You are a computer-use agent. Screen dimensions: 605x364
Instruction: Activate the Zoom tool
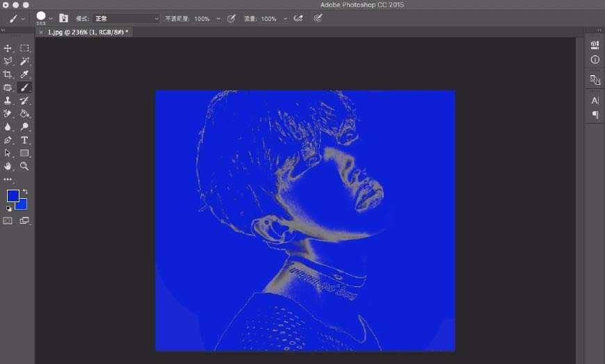pos(24,166)
